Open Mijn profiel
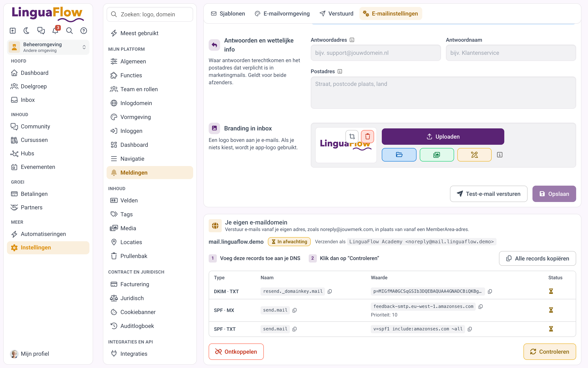The width and height of the screenshot is (588, 368). coord(48,354)
